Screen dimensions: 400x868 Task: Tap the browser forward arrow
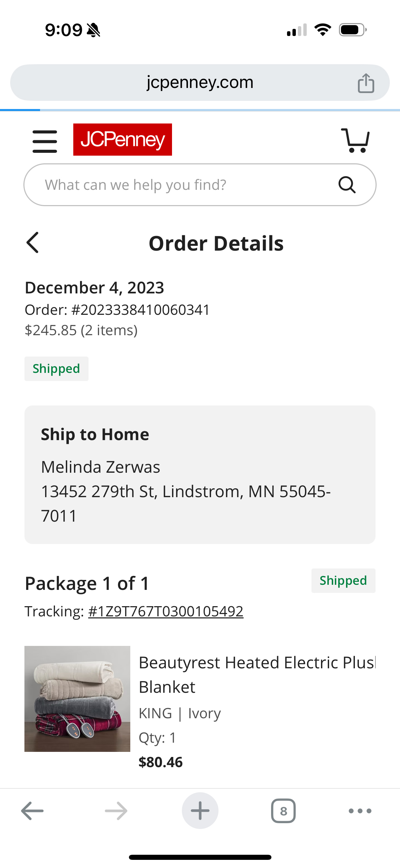(116, 811)
